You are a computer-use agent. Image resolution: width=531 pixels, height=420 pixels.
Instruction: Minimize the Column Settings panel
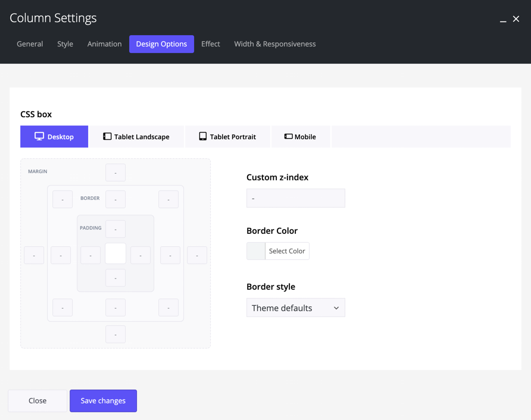point(503,20)
